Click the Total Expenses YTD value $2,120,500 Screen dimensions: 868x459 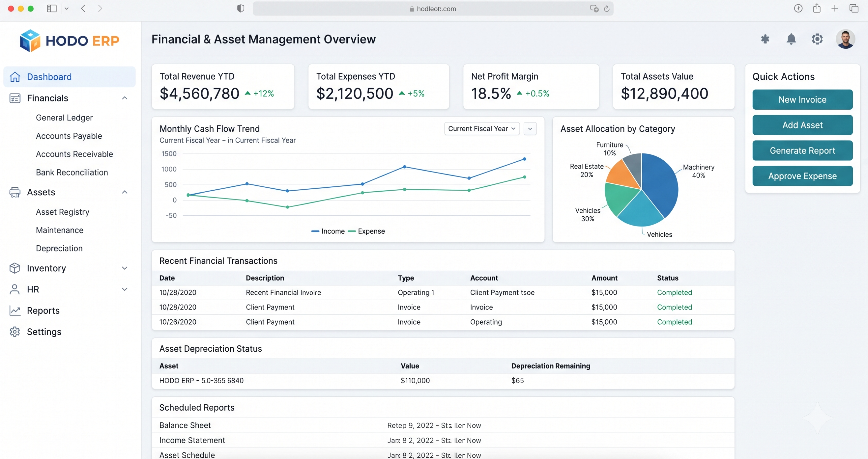355,93
